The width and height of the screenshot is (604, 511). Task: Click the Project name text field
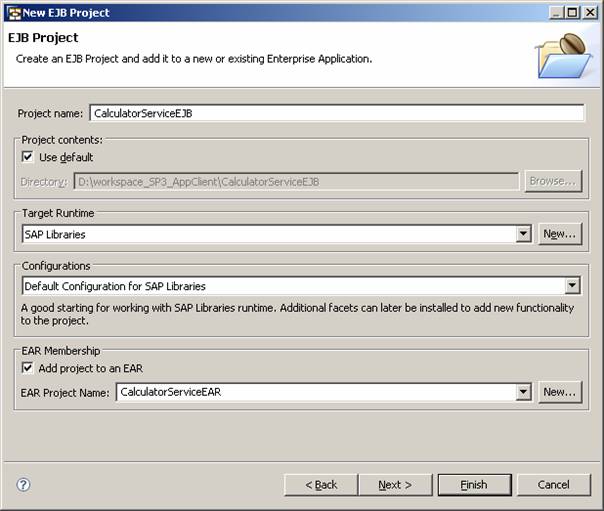point(336,113)
